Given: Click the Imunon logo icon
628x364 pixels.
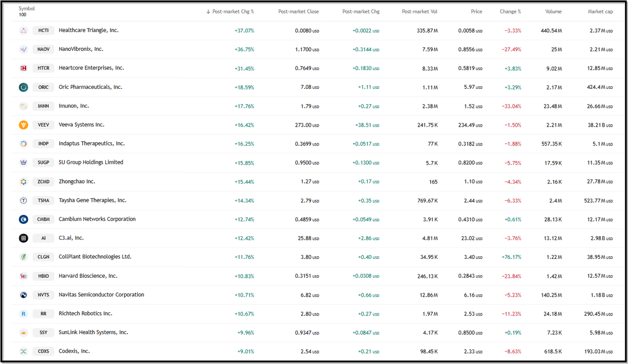Looking at the screenshot, I should click(23, 106).
